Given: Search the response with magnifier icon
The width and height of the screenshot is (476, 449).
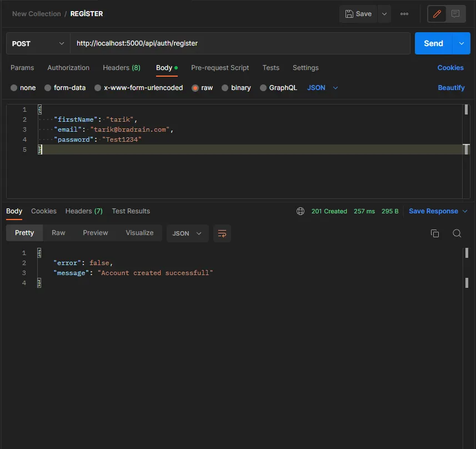Looking at the screenshot, I should point(457,233).
